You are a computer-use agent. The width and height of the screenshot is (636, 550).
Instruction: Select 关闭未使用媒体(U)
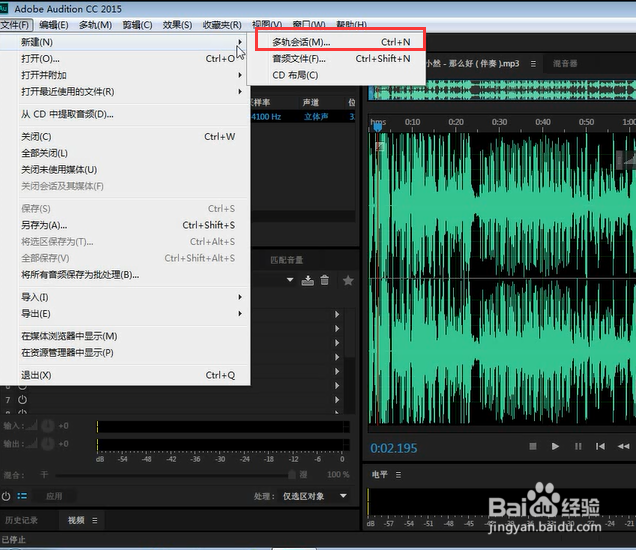pos(124,170)
